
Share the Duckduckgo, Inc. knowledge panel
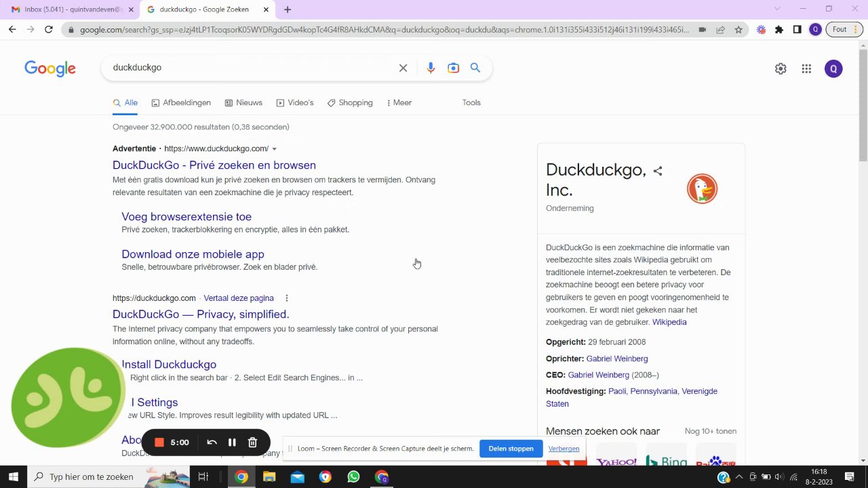click(x=657, y=171)
